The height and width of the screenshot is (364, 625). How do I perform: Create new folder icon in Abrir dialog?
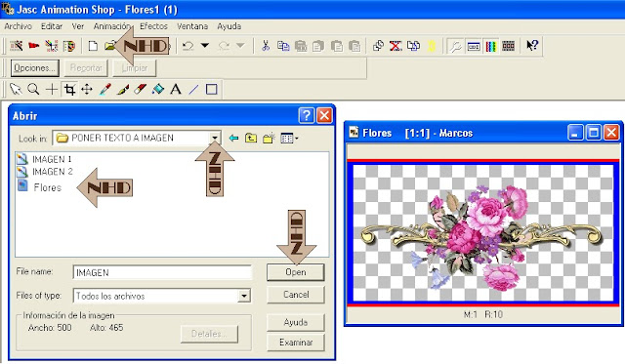(269, 139)
